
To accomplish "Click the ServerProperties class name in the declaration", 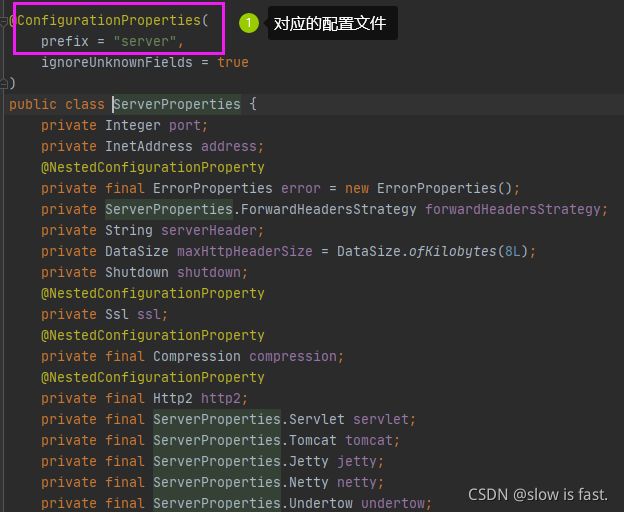I will click(177, 104).
